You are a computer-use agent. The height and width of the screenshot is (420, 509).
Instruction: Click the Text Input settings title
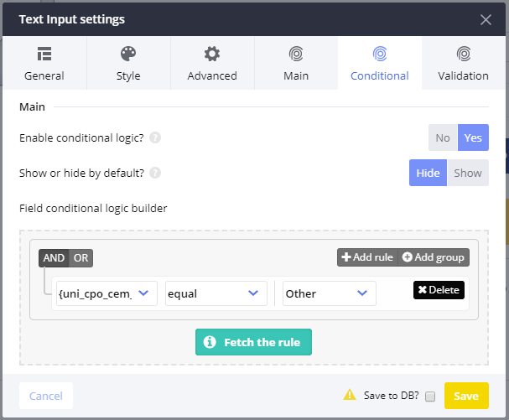pyautogui.click(x=72, y=19)
